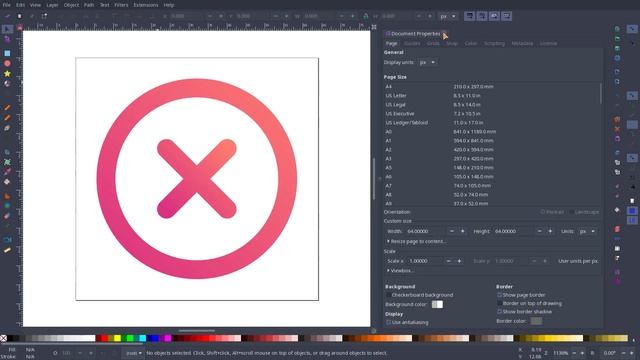Select the Selector arrow tool
Image resolution: width=640 pixels, height=360 pixels.
[x=7, y=29]
